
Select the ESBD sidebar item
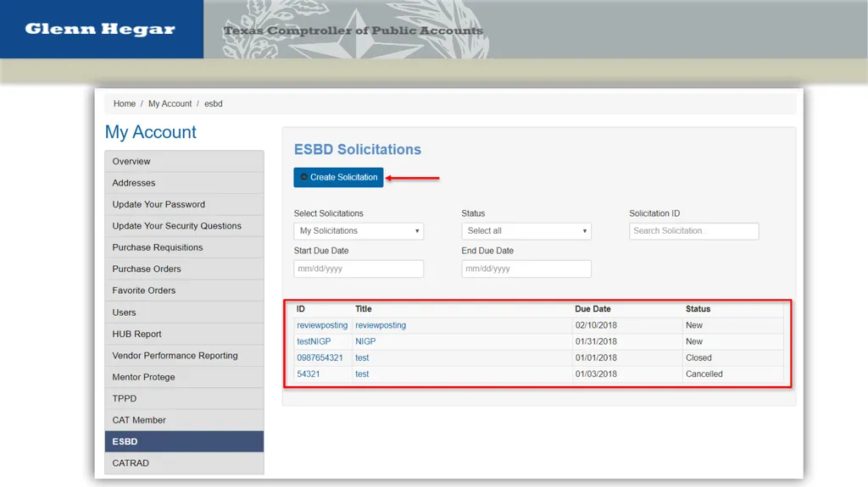(x=184, y=441)
